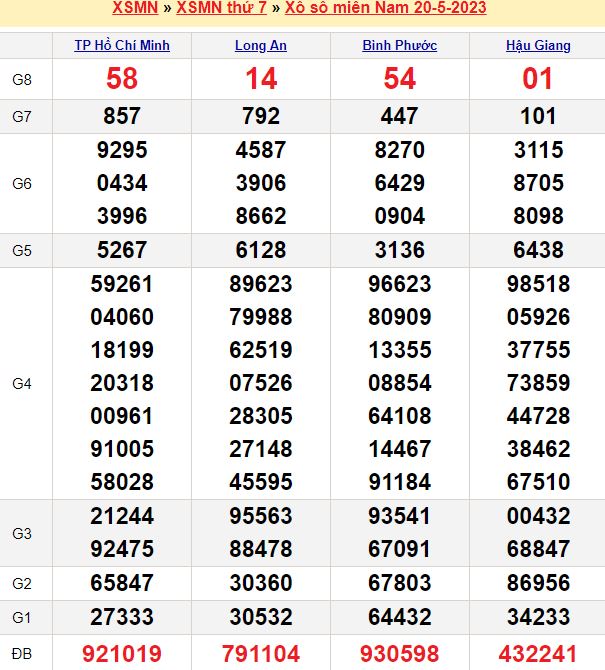This screenshot has width=605, height=670.
Task: Click G1 result 27333
Action: tap(122, 617)
